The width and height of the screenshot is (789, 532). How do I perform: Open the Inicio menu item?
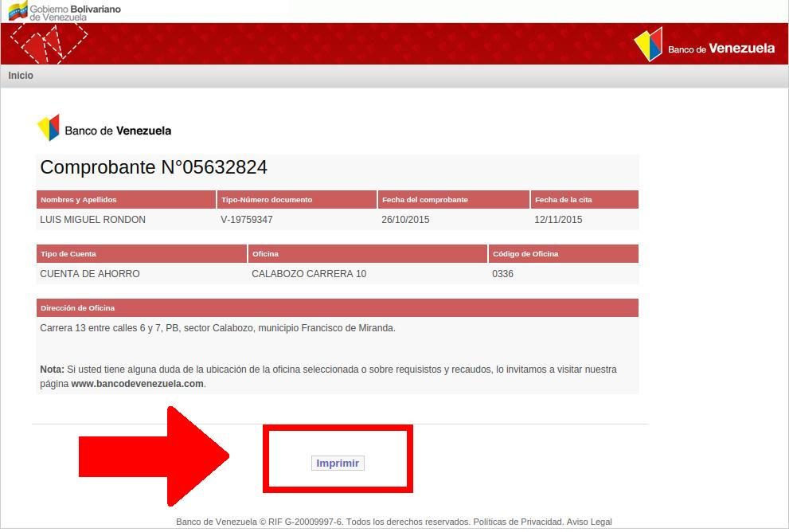21,76
